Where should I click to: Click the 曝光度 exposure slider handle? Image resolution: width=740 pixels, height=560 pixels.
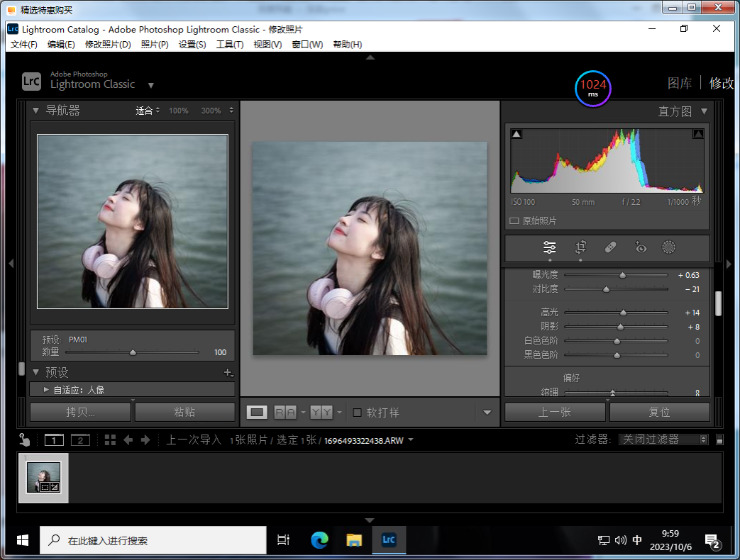tap(623, 275)
